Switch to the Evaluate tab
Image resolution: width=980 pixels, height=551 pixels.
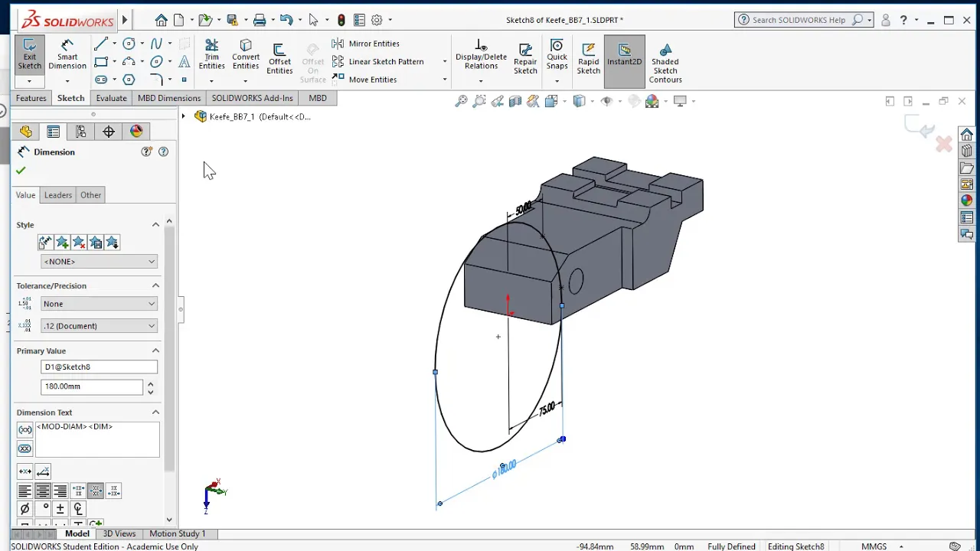tap(111, 98)
